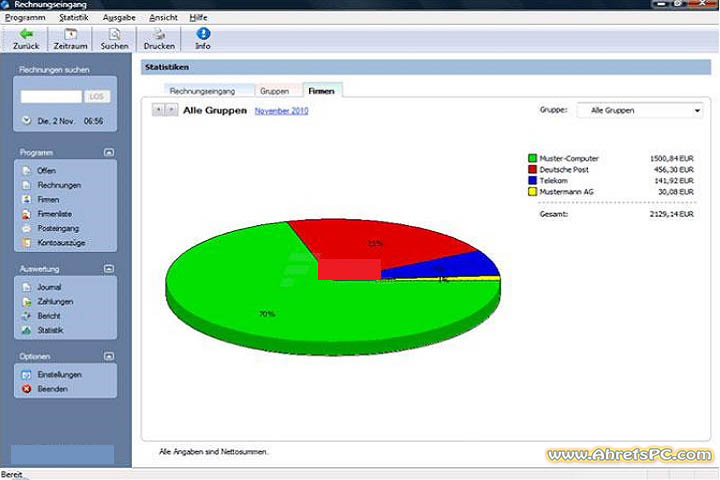The height and width of the screenshot is (480, 720).
Task: Open the blue Info toolbar icon
Action: click(203, 34)
